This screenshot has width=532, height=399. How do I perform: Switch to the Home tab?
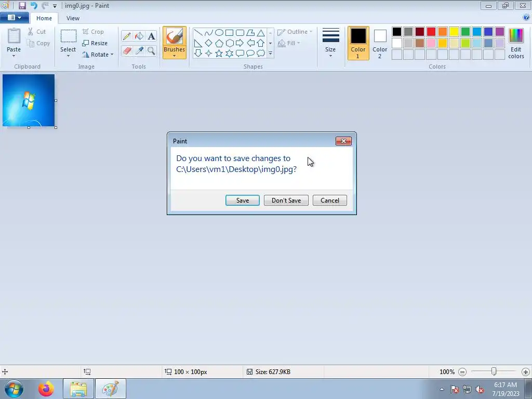click(44, 18)
